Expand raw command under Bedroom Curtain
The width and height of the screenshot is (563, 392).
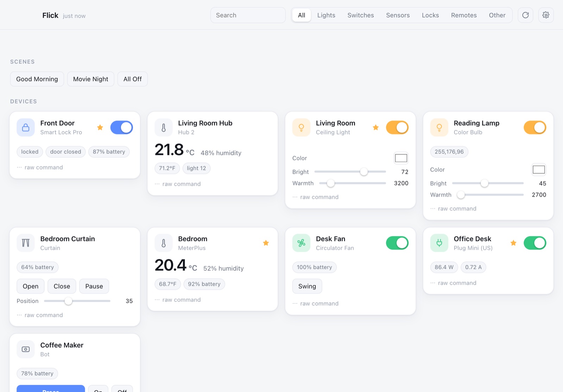pyautogui.click(x=40, y=315)
